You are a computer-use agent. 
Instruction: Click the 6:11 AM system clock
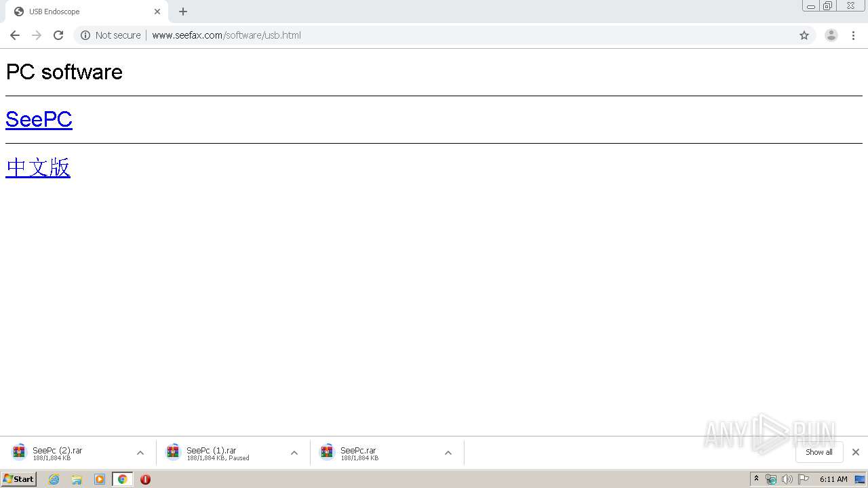click(833, 479)
